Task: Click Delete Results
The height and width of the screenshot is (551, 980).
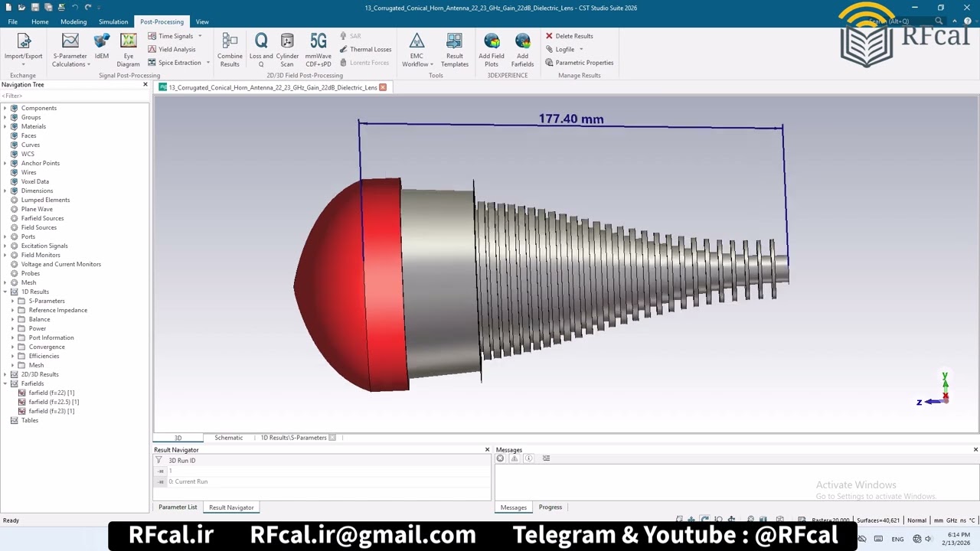Action: tap(569, 36)
